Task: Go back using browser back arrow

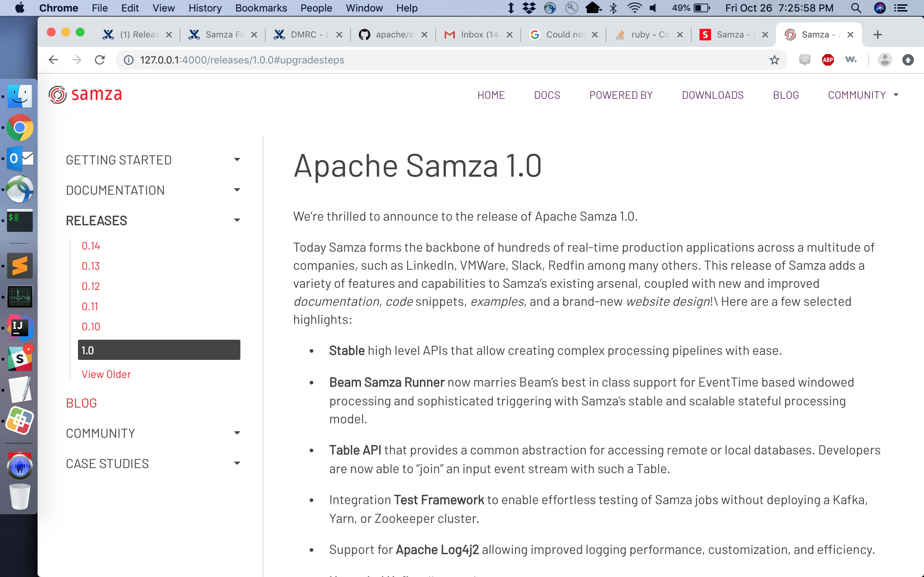Action: [53, 60]
